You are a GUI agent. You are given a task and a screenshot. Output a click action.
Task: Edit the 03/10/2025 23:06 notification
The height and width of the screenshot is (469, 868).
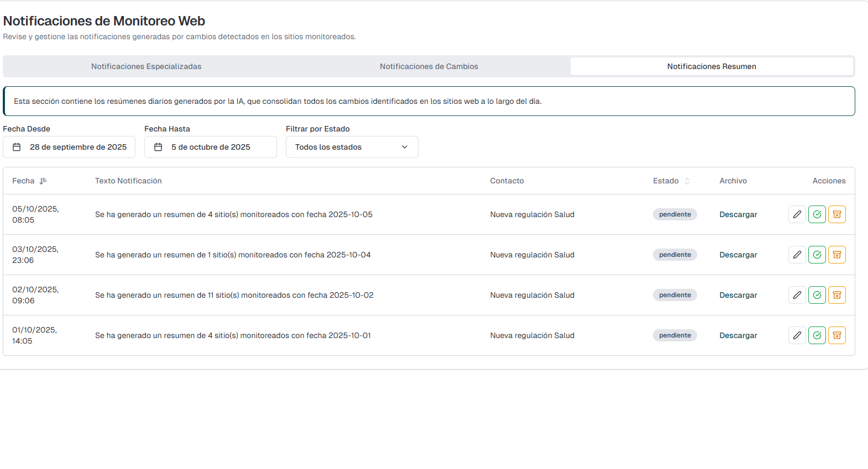pos(797,255)
